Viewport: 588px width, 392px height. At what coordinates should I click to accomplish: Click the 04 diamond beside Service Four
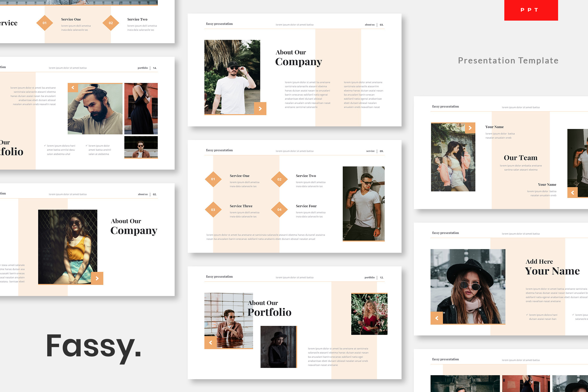pos(279,210)
